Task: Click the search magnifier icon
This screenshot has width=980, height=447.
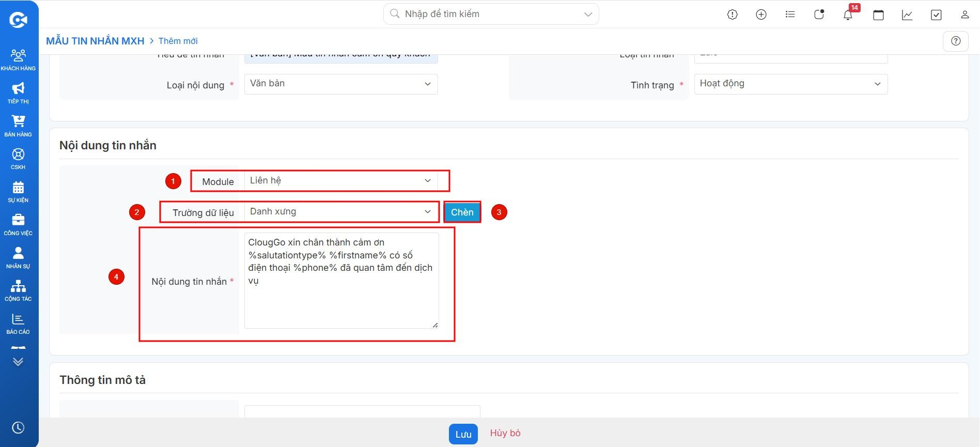Action: coord(395,14)
